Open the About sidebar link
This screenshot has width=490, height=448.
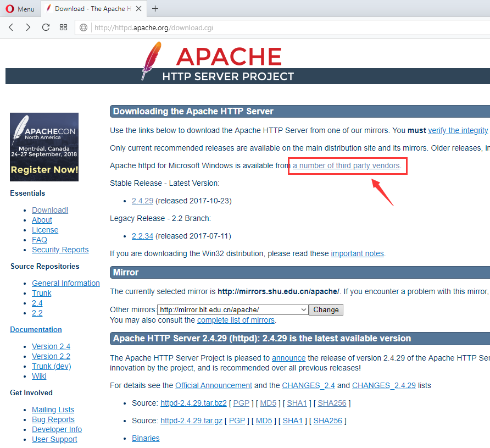tap(42, 220)
